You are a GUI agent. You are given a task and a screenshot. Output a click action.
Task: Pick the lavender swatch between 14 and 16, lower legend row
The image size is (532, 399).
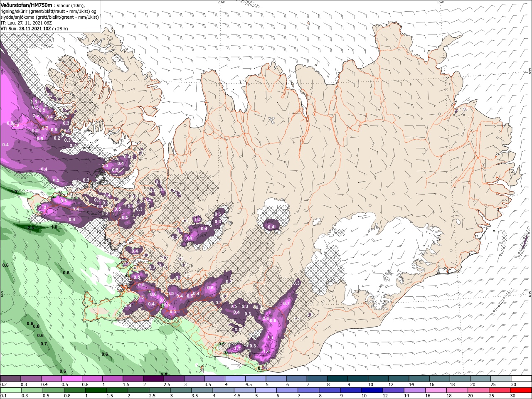[414, 390]
